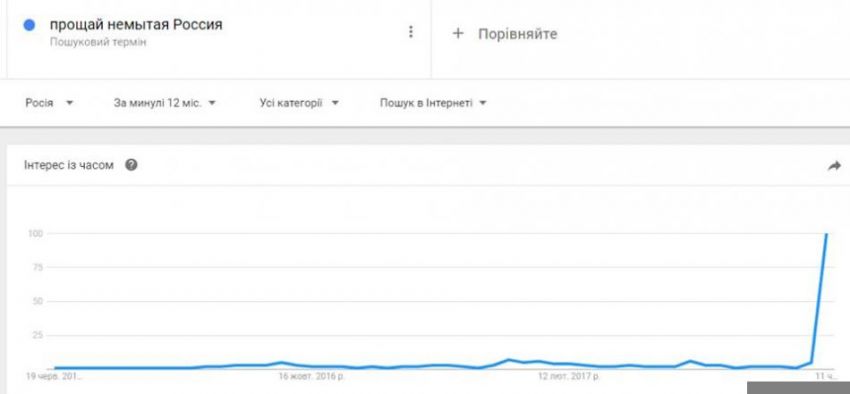Click the 50 gridline label on y-axis
This screenshot has height=394, width=850.
[37, 301]
